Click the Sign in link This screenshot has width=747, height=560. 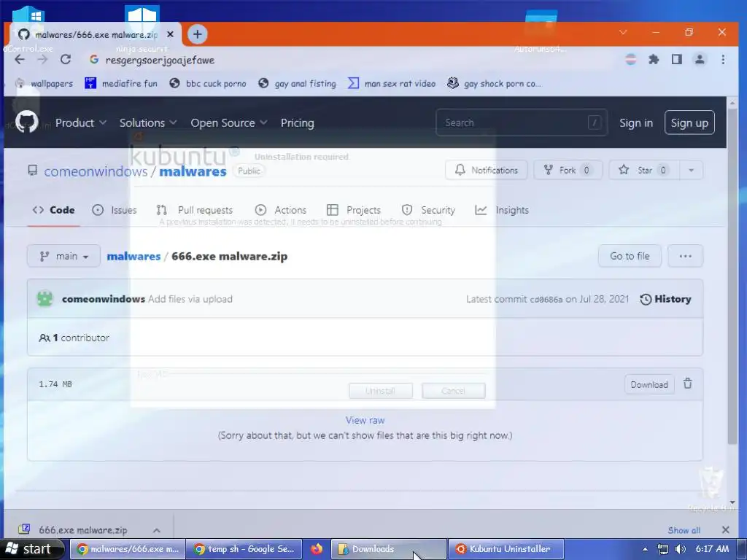tap(636, 122)
